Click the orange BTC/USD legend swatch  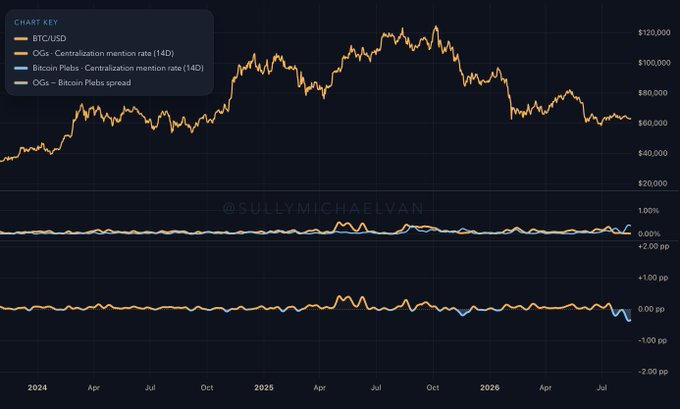click(x=21, y=39)
